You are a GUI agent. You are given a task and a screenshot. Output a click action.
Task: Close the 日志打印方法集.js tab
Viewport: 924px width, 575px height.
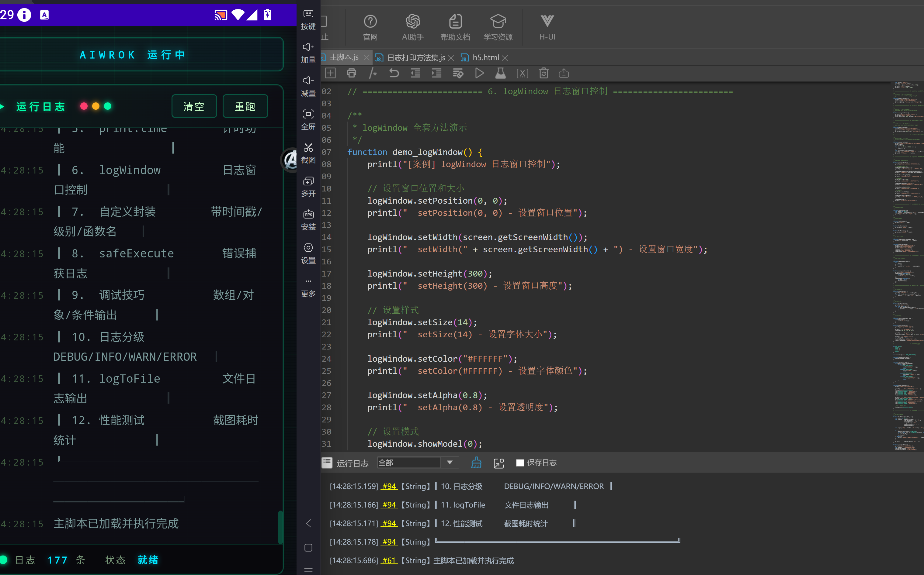point(451,58)
